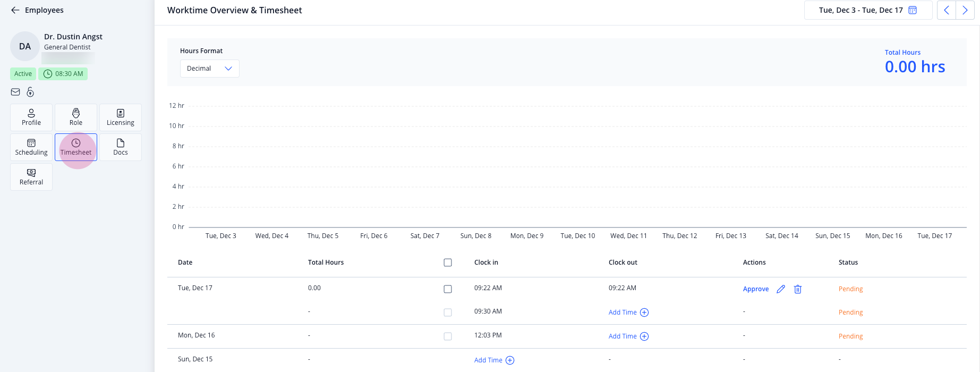Click the Active status badge
The height and width of the screenshot is (372, 980).
click(x=23, y=74)
